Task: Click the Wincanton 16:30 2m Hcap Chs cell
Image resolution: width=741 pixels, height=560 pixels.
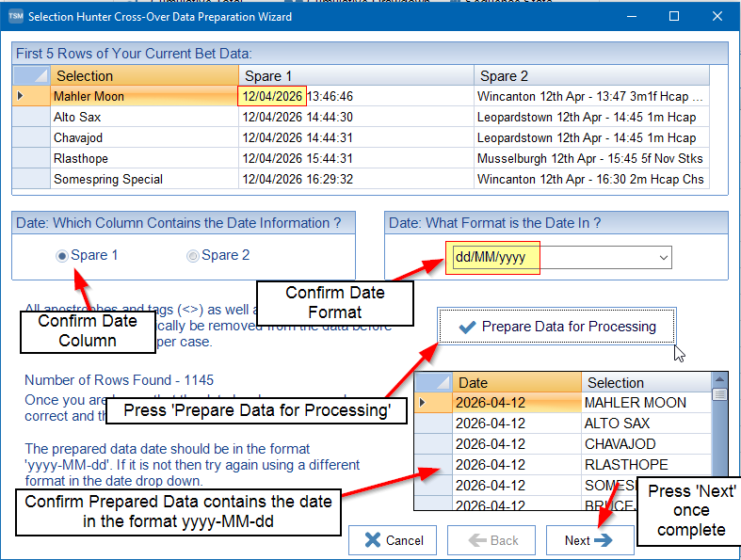Action: point(591,179)
